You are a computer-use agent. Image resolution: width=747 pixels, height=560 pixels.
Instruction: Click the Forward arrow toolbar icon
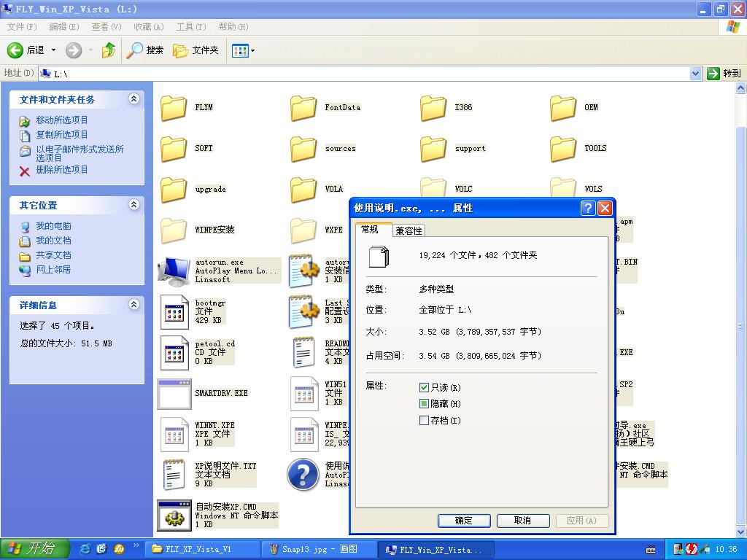click(x=74, y=50)
